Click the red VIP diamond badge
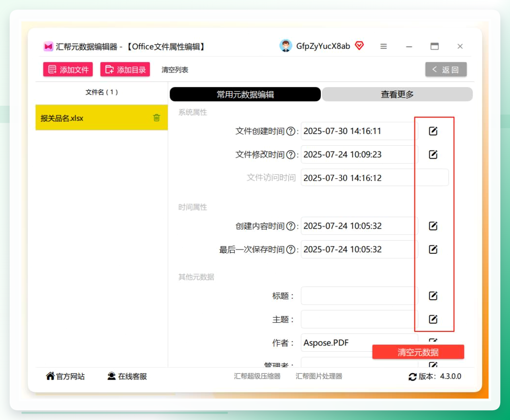Screen dimensions: 510x420 click(x=359, y=45)
